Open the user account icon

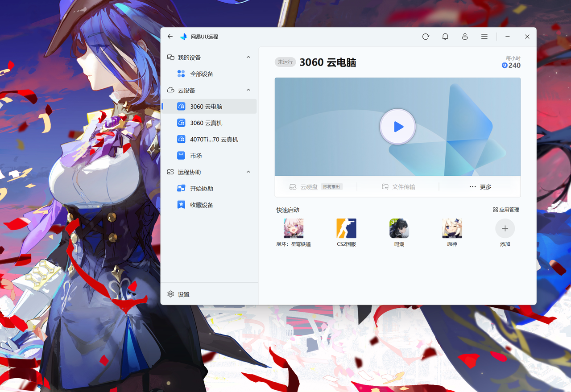tap(465, 37)
